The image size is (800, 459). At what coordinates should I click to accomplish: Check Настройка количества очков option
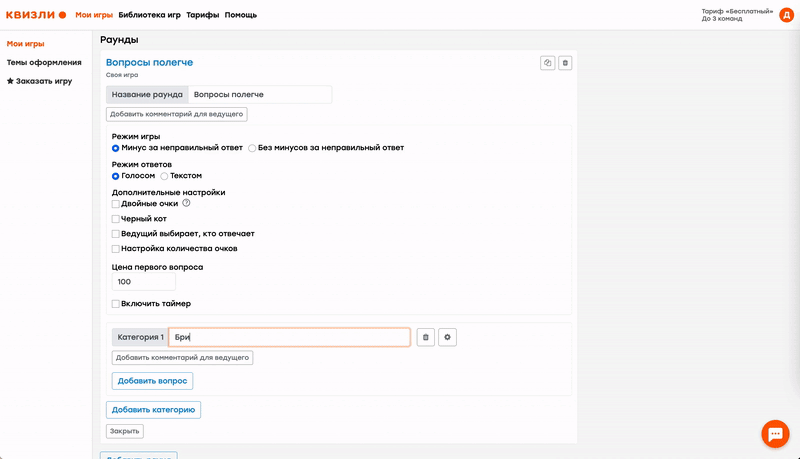[x=116, y=248]
